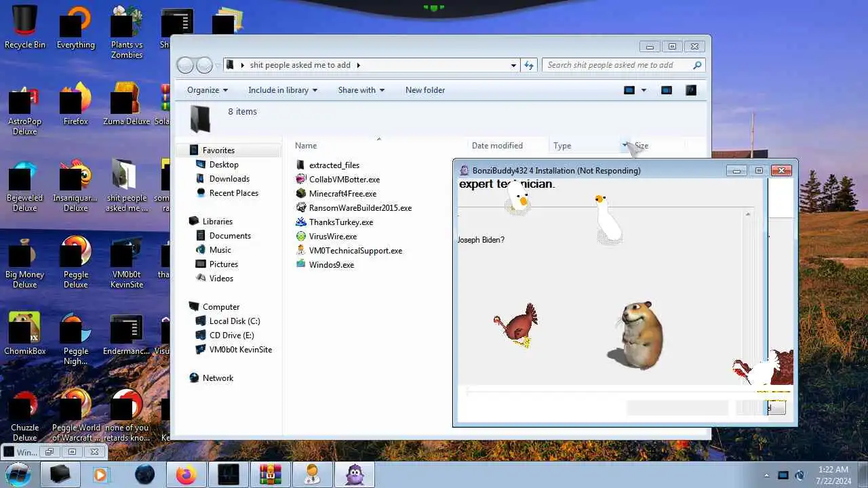The image size is (868, 488).
Task: Open the Windows Start menu orb
Action: tap(18, 474)
